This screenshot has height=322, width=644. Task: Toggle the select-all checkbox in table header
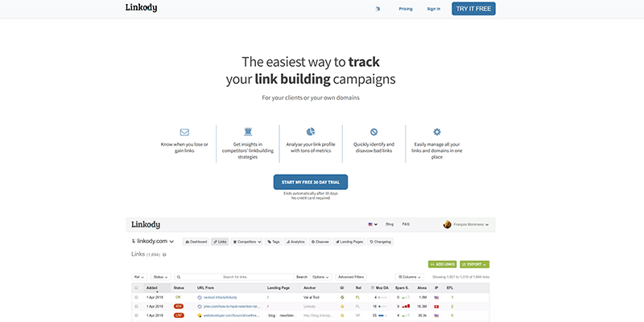[136, 288]
